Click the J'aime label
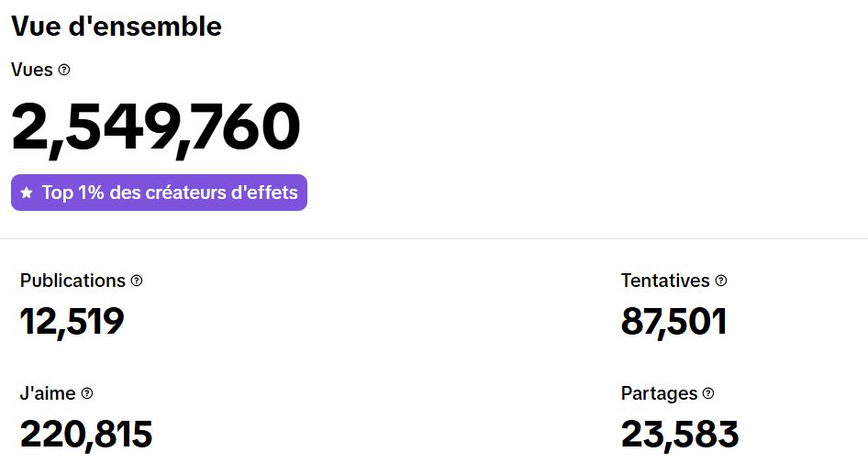 tap(49, 393)
